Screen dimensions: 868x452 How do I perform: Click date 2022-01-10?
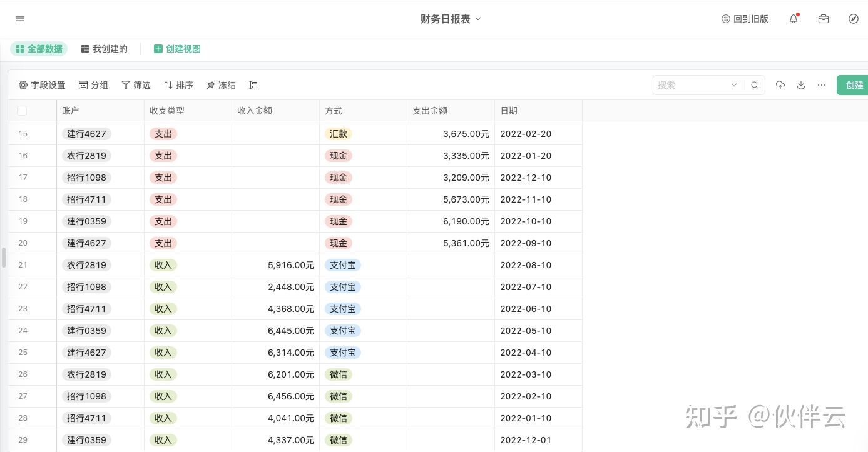click(526, 418)
